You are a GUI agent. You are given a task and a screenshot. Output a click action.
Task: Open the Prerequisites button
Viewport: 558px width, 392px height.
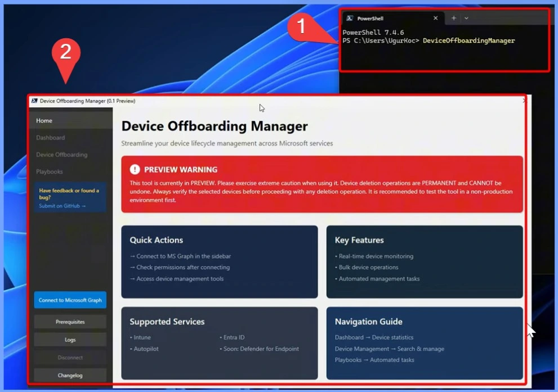click(70, 322)
